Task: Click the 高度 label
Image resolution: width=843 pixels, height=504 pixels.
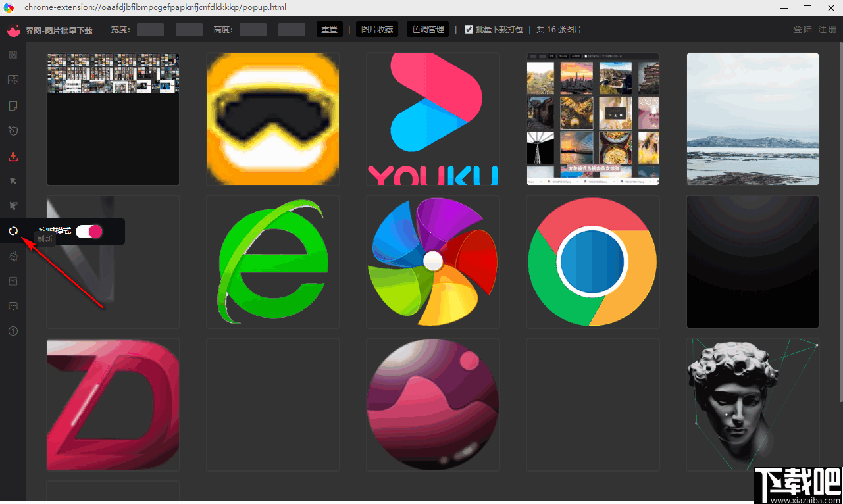Action: coord(223,30)
